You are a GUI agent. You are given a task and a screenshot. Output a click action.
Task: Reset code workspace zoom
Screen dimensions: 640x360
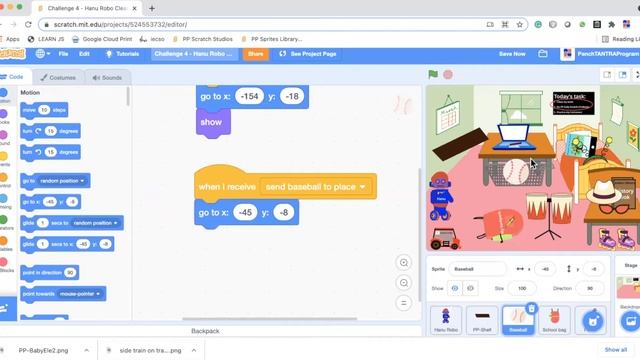tap(404, 303)
